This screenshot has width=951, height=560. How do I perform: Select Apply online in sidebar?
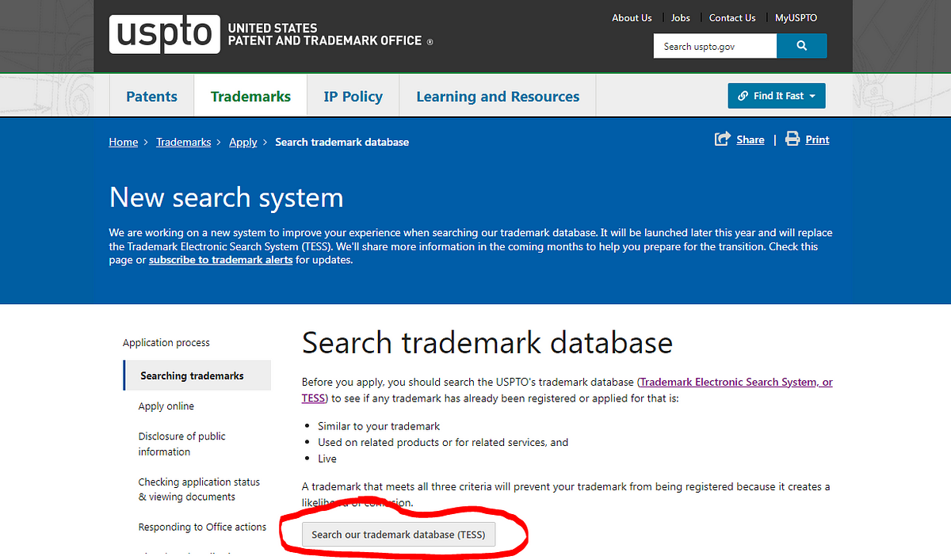coord(166,406)
